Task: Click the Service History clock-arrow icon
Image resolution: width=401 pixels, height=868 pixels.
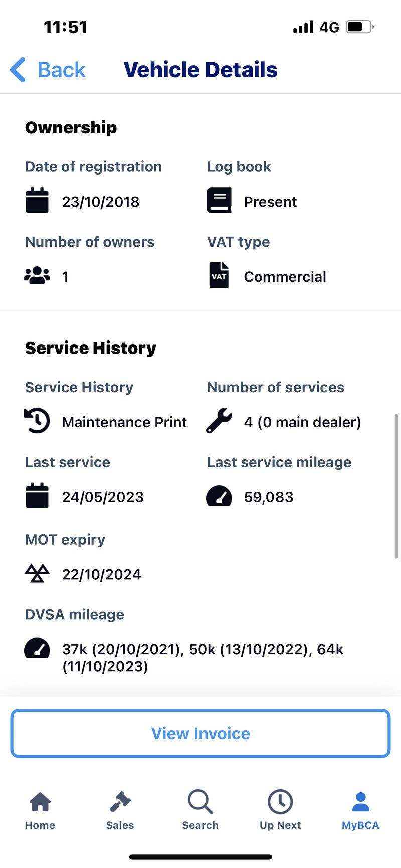Action: 37,421
